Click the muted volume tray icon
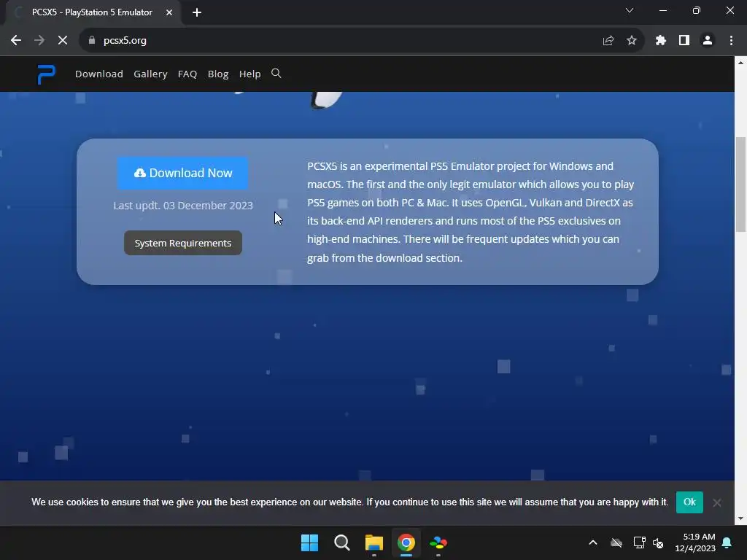Viewport: 747px width, 560px height. [659, 542]
